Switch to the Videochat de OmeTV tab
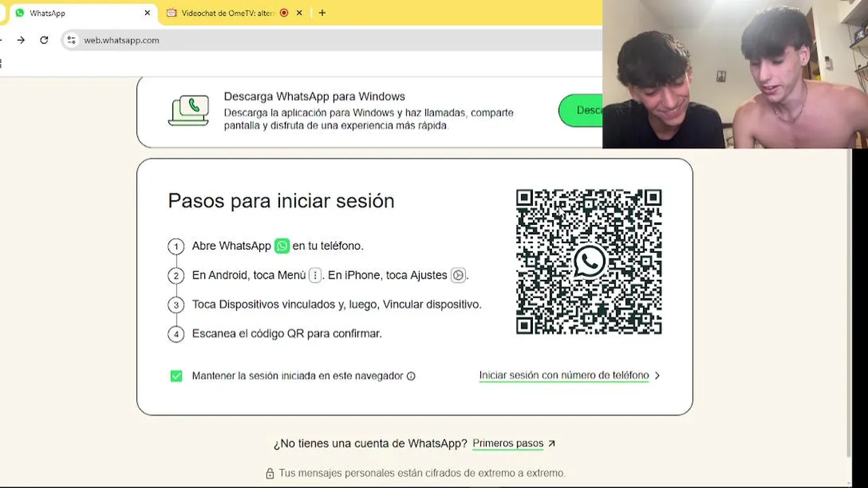 (x=226, y=13)
